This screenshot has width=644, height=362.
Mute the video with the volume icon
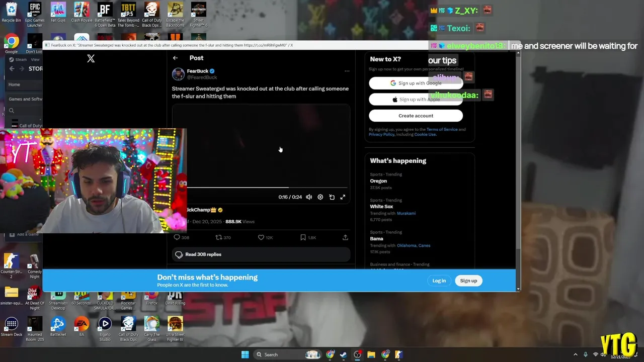click(x=309, y=197)
